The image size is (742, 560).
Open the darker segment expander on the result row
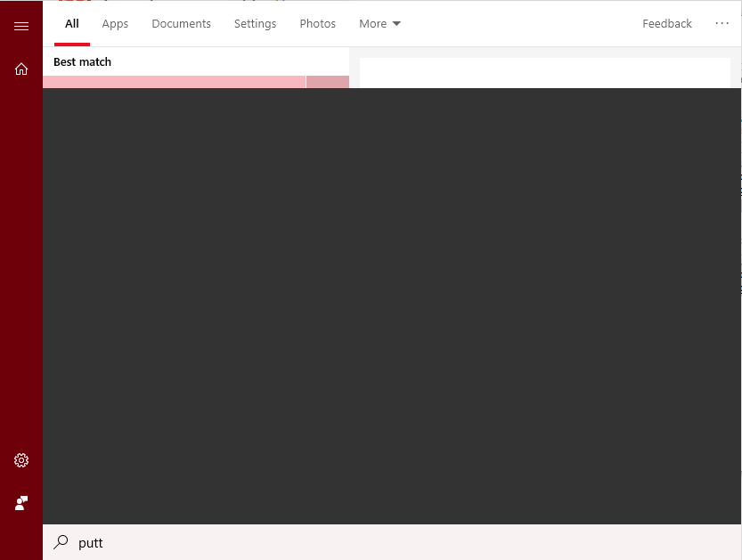pos(327,81)
